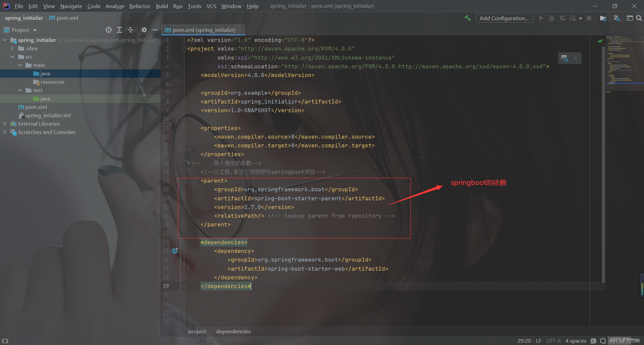Click the Load Maven Changes icon
Image resolution: width=644 pixels, height=345 pixels.
(x=565, y=58)
